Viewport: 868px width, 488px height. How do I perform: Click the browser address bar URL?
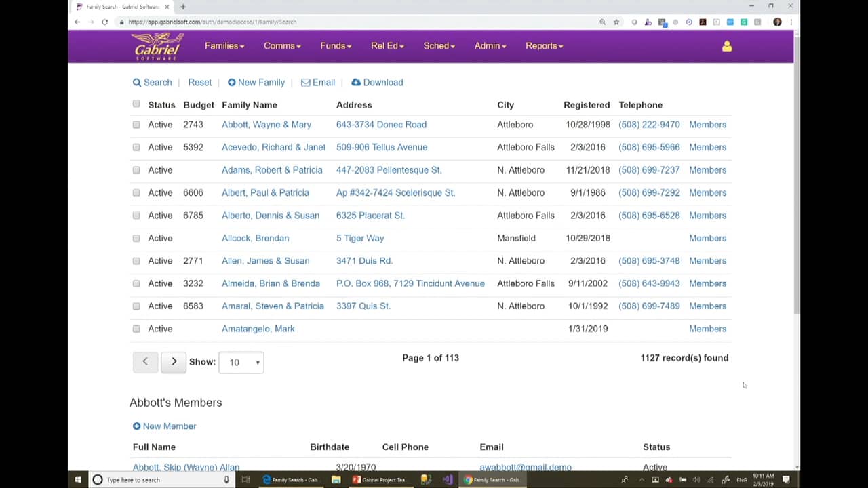pos(212,22)
